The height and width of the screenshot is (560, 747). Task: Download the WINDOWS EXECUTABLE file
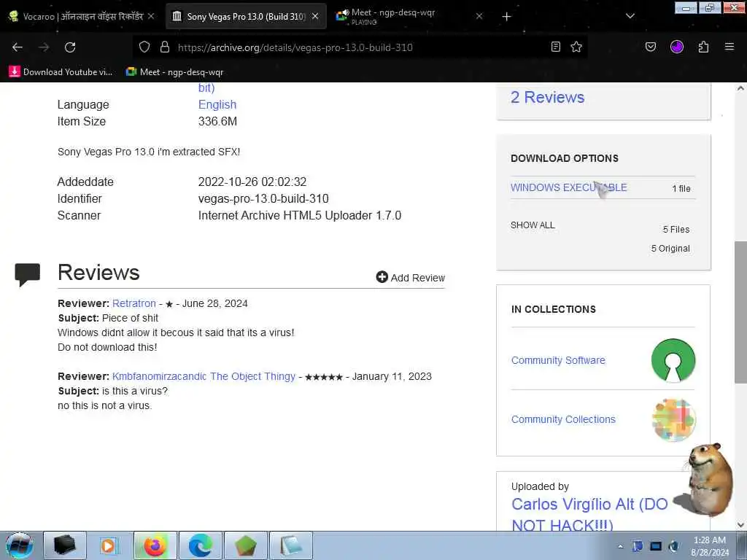coord(569,187)
